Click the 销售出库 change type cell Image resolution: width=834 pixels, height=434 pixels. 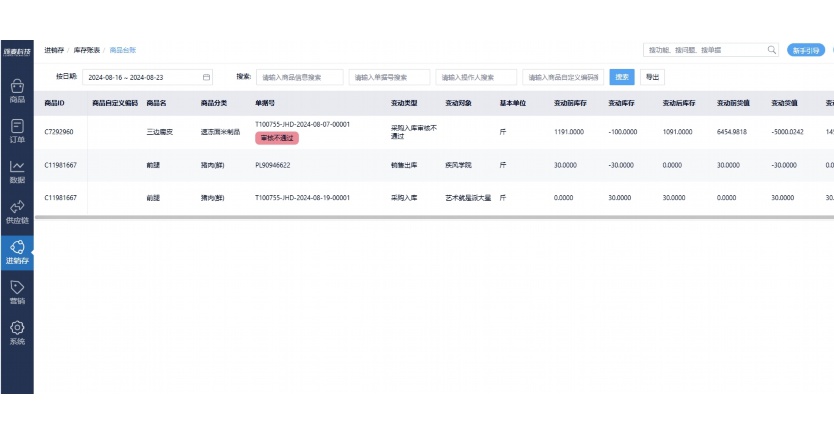pyautogui.click(x=404, y=165)
